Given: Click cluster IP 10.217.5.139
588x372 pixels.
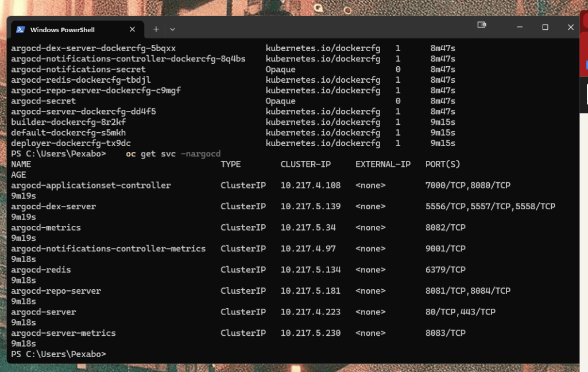Looking at the screenshot, I should point(311,206).
